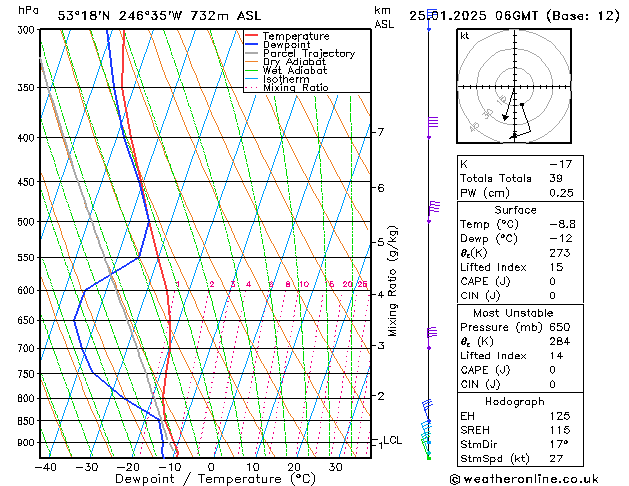The height and width of the screenshot is (486, 629).
Task: Click the date header 25.01.2025 06GMT
Action: tap(473, 16)
